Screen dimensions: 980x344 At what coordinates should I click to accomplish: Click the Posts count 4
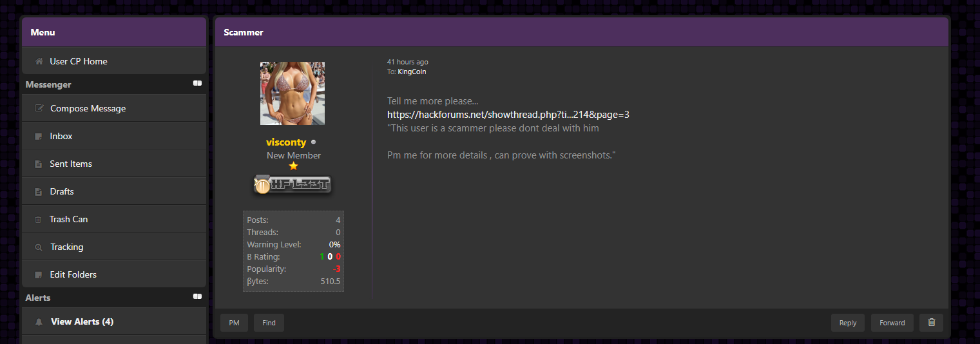[338, 220]
